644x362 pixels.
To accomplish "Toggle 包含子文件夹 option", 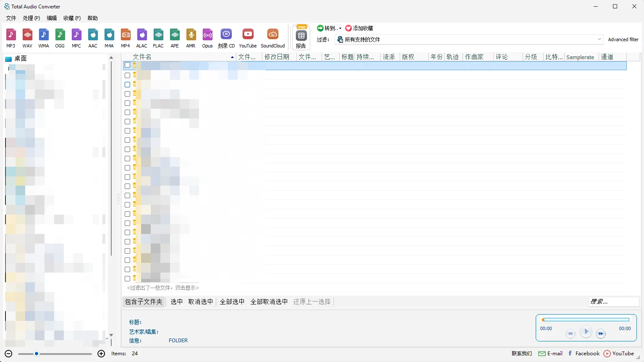I will click(144, 302).
